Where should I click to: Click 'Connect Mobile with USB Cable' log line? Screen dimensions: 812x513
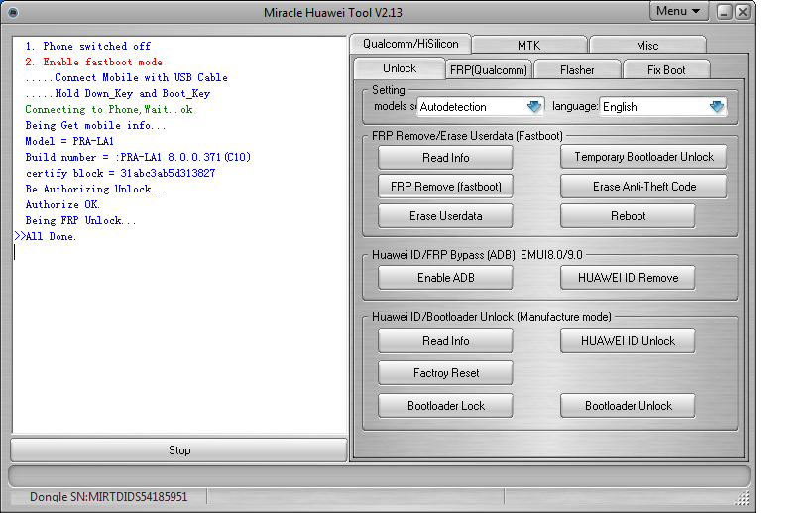[x=126, y=77]
